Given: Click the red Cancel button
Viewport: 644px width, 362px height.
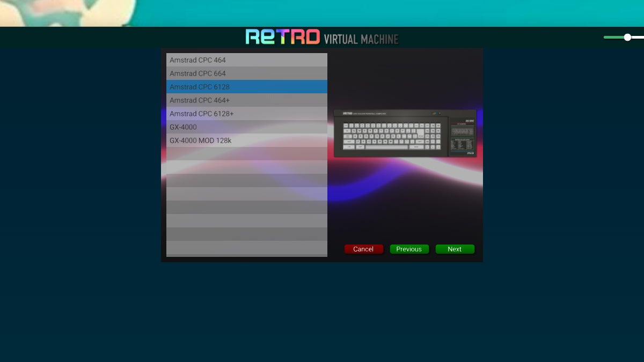Looking at the screenshot, I should (363, 249).
